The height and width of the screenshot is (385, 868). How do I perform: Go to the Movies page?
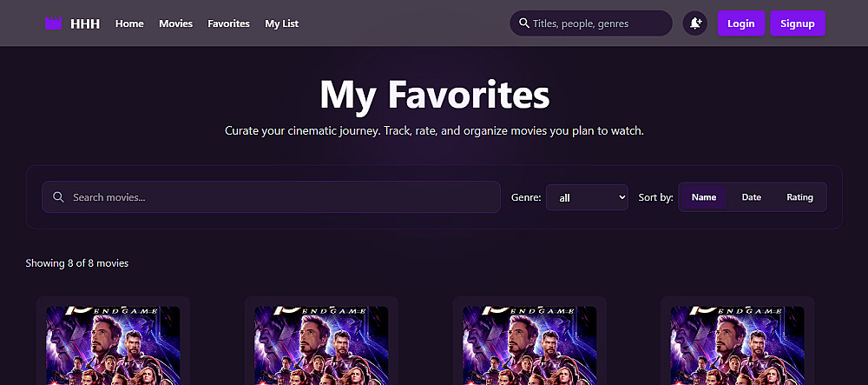point(175,23)
